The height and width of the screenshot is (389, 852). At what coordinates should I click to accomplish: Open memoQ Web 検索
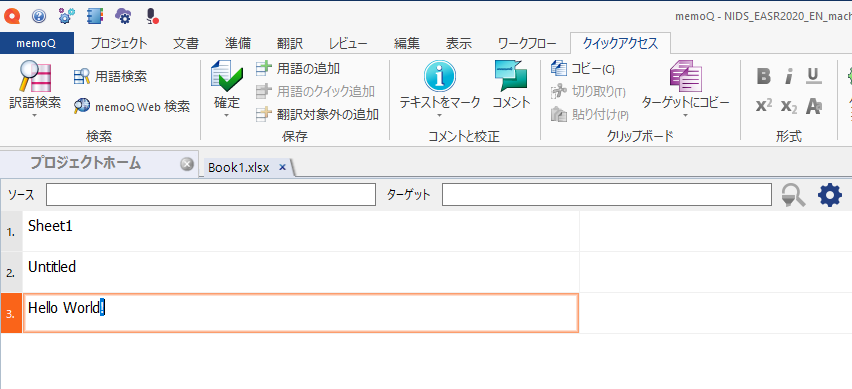(132, 106)
